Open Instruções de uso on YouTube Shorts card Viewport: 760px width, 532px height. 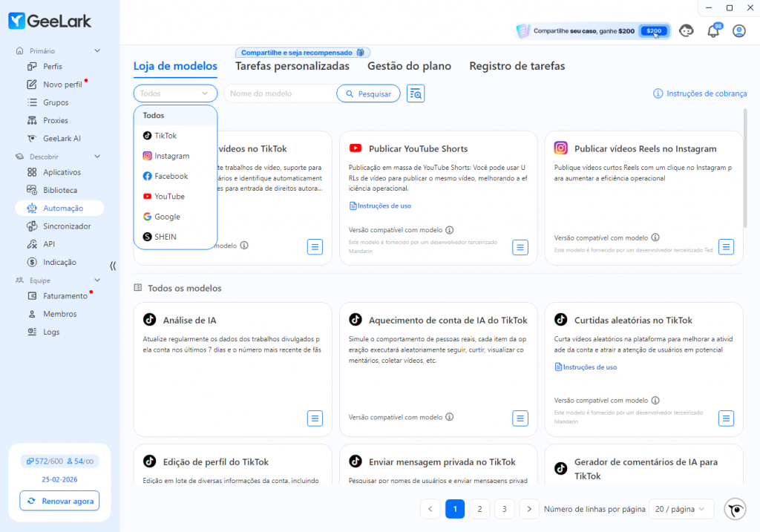(x=380, y=206)
